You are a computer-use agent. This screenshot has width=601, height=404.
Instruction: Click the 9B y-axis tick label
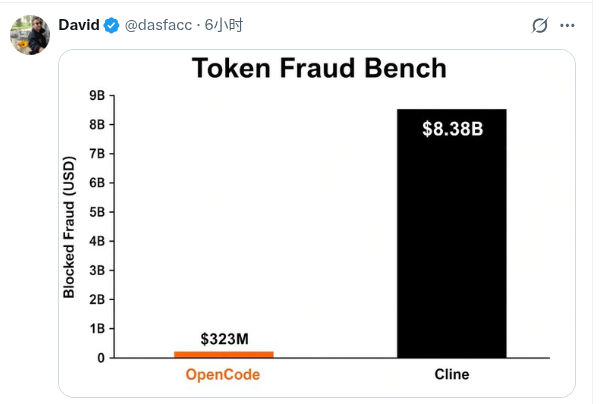(97, 95)
